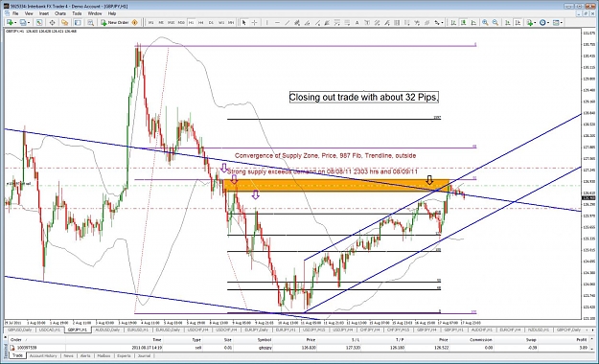599x364 pixels.
Task: Switch chart to Bar Chart mode
Action: click(453, 23)
